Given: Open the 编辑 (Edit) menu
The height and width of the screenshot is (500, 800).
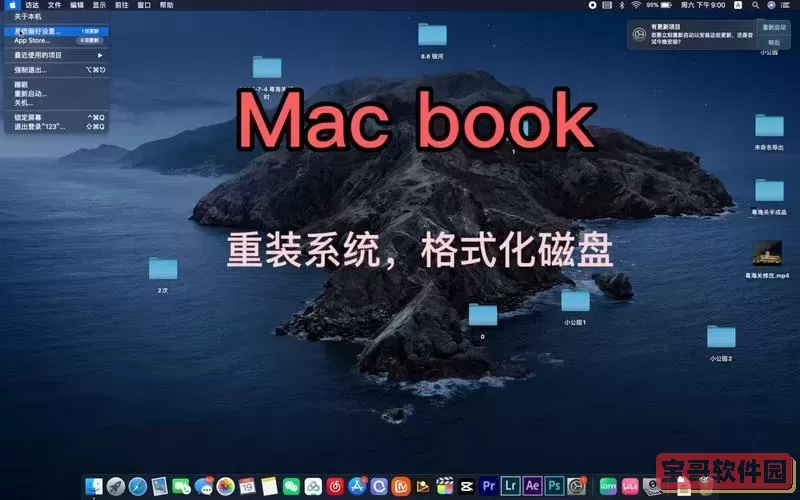Looking at the screenshot, I should tap(77, 5).
